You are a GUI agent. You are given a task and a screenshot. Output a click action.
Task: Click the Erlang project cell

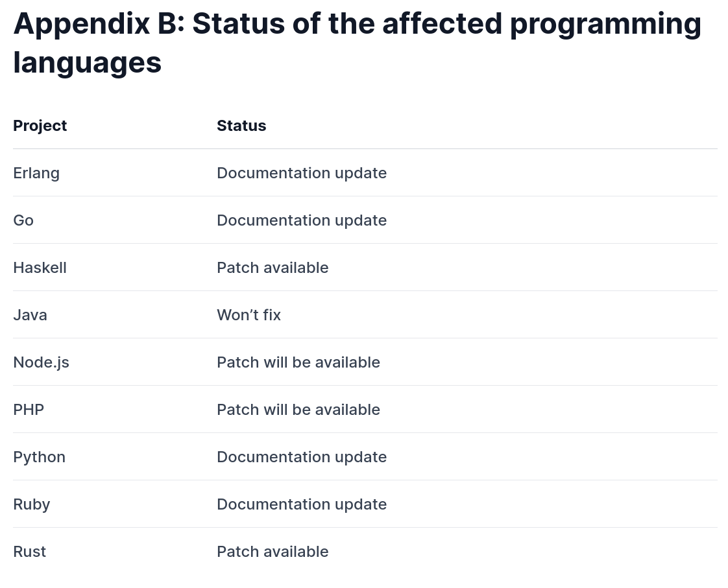36,174
